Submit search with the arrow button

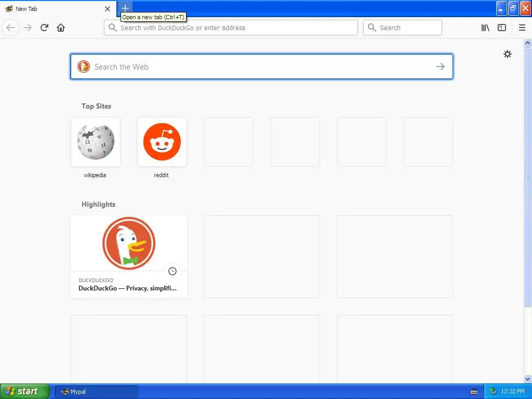tap(441, 66)
